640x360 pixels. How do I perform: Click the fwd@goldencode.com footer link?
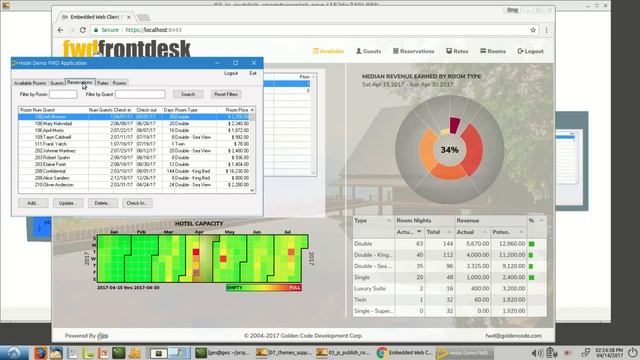pos(513,336)
